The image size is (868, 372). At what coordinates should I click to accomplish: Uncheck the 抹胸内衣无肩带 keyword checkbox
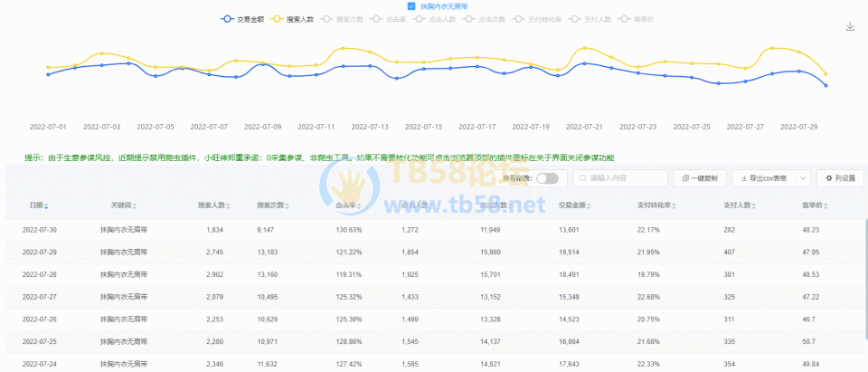coord(411,5)
